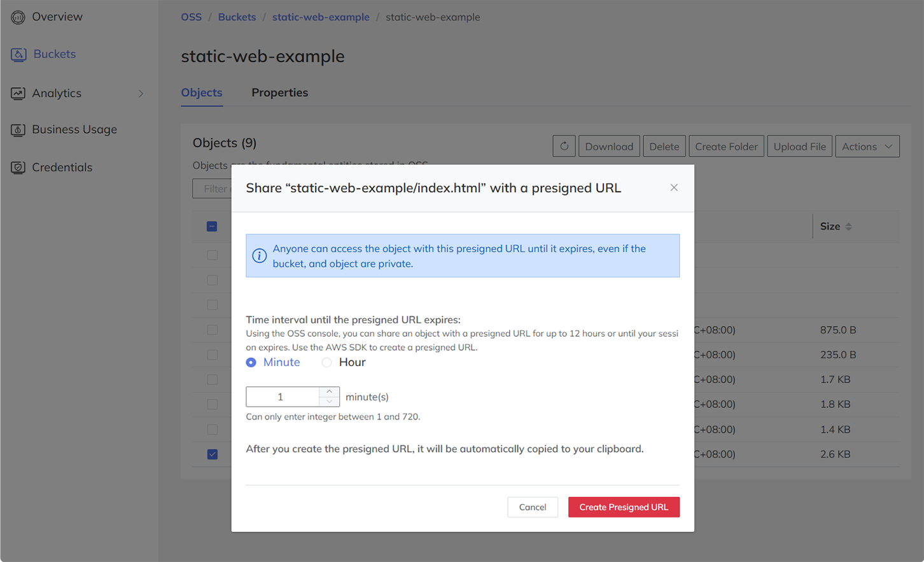
Task: Open Business Usage from the sidebar icon
Action: [x=18, y=129]
